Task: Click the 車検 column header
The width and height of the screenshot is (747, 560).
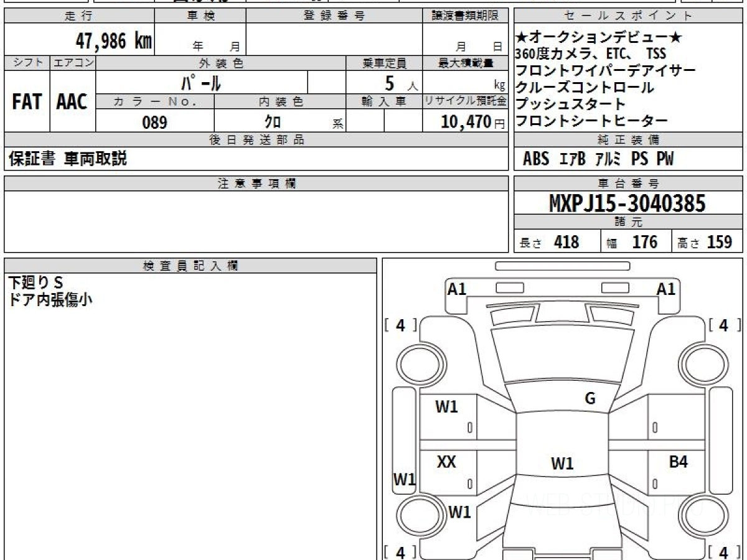Action: point(200,16)
